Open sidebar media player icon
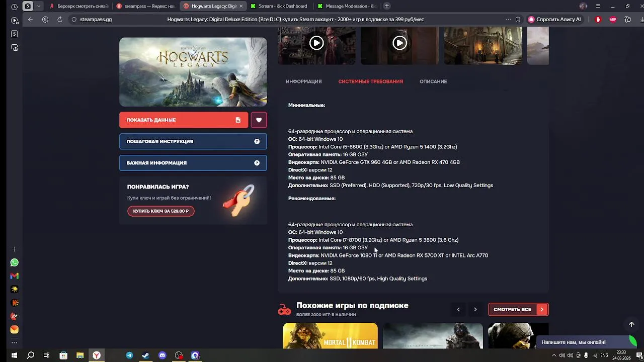Viewport: 644px width, 362px height. (14, 20)
